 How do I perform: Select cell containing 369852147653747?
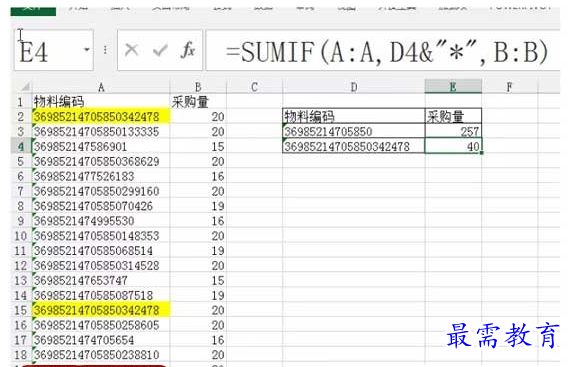click(101, 280)
